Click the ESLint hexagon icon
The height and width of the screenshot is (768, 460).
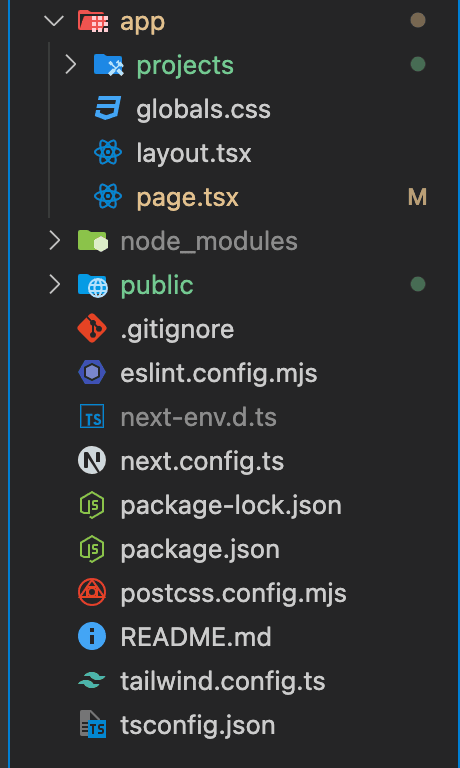pyautogui.click(x=92, y=373)
